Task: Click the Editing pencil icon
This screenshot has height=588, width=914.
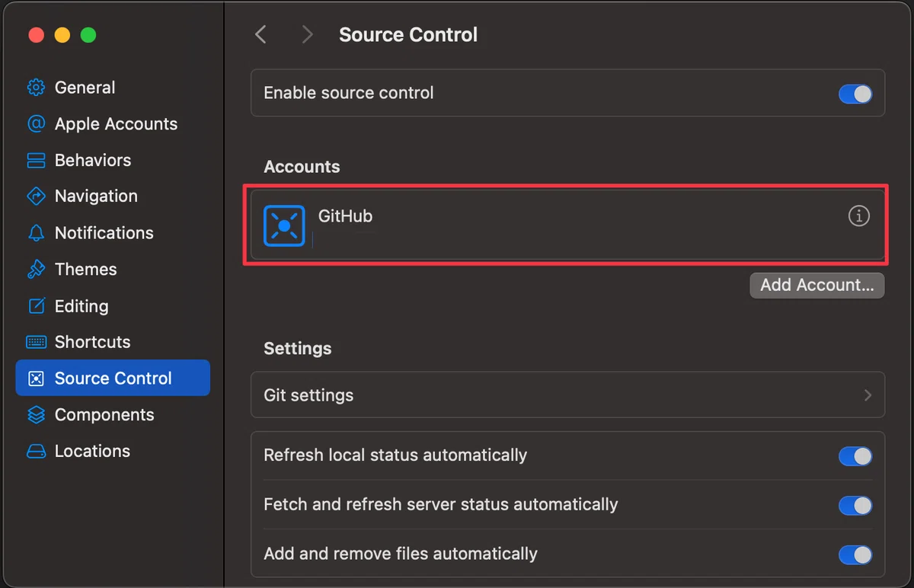Action: tap(36, 306)
